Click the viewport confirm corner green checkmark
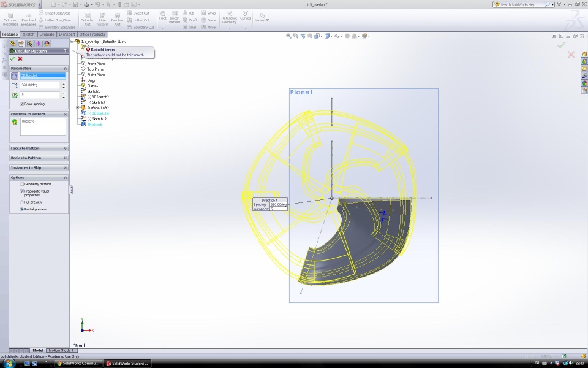This screenshot has height=368, width=588. pyautogui.click(x=561, y=45)
